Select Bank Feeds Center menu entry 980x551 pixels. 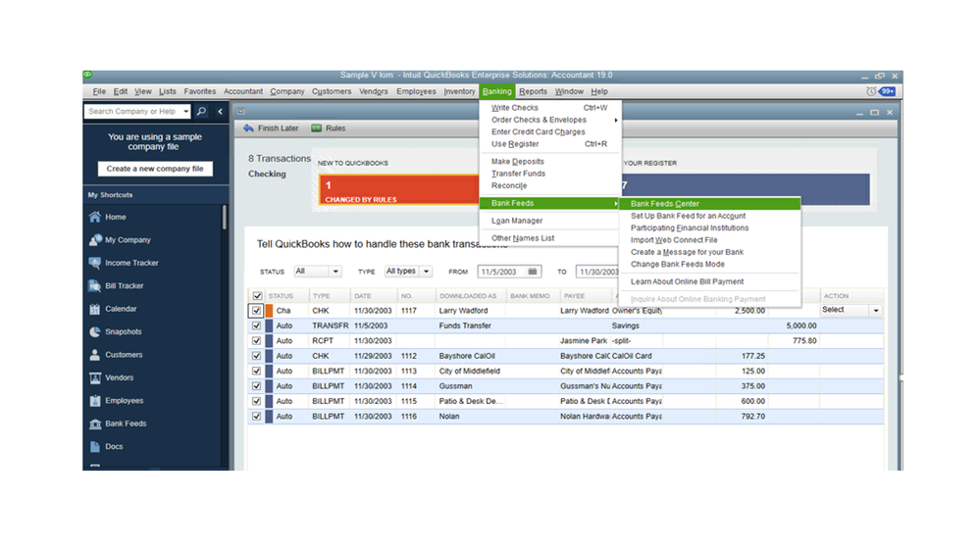coord(710,204)
